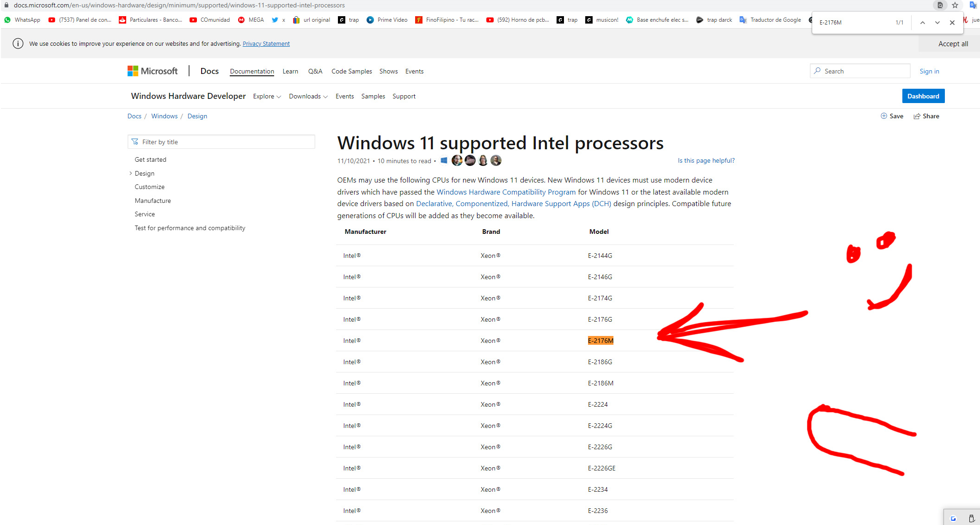Viewport: 980px width, 525px height.
Task: Expand the Explore dropdown menu
Action: 267,97
